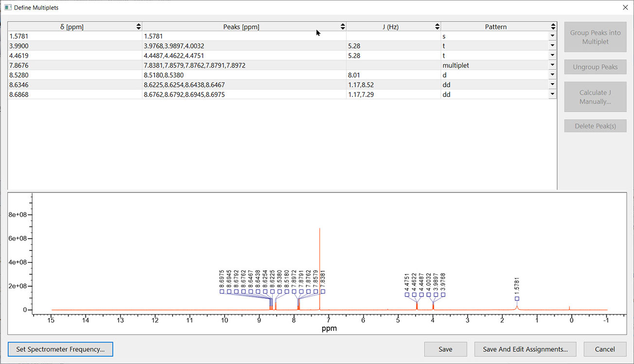Open Pattern dropdown for the 8.6868 dd row
The width and height of the screenshot is (634, 364).
(552, 95)
